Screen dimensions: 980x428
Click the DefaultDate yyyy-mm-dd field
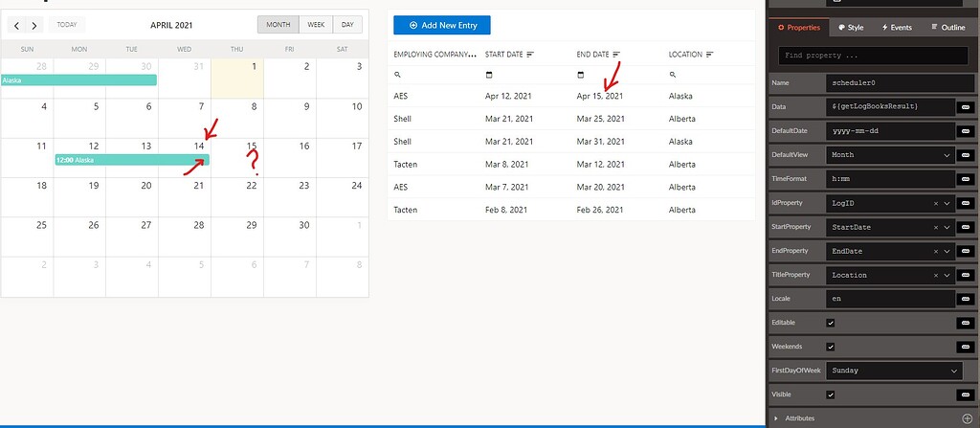coord(891,131)
